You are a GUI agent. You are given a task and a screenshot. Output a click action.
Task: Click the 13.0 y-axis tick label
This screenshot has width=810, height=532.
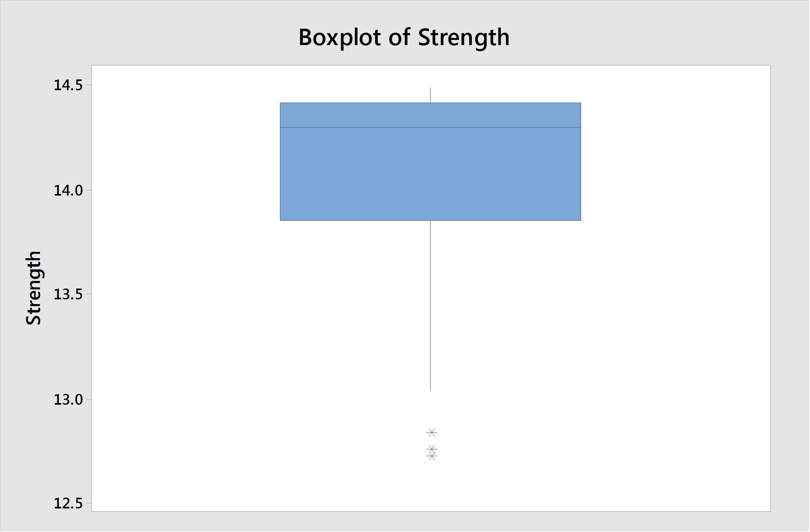(67, 399)
